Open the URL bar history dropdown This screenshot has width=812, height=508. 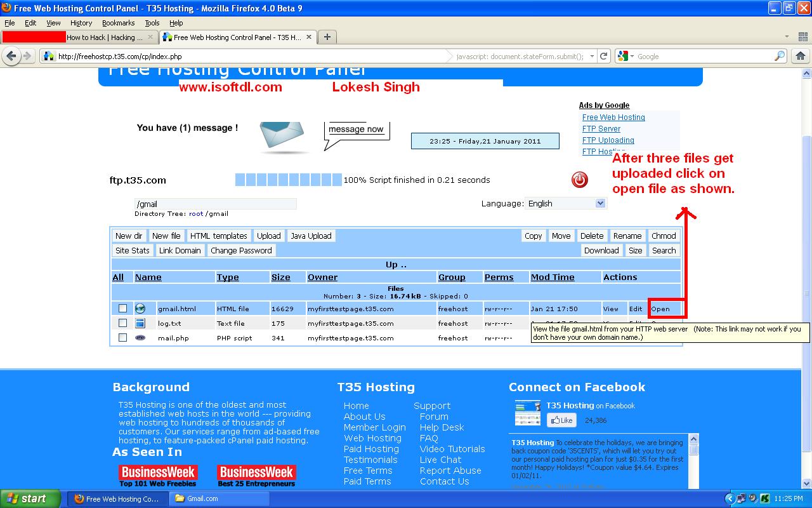592,56
